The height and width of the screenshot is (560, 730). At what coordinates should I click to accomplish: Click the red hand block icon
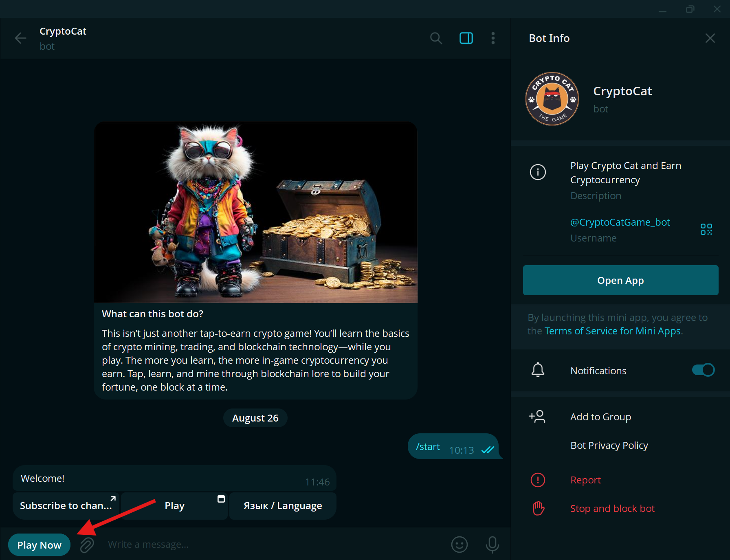(538, 508)
